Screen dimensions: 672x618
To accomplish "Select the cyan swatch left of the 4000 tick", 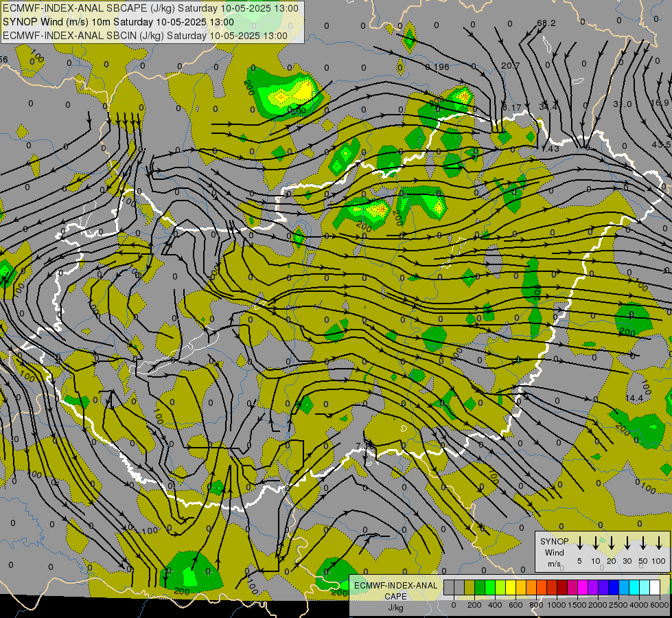I will (x=635, y=587).
